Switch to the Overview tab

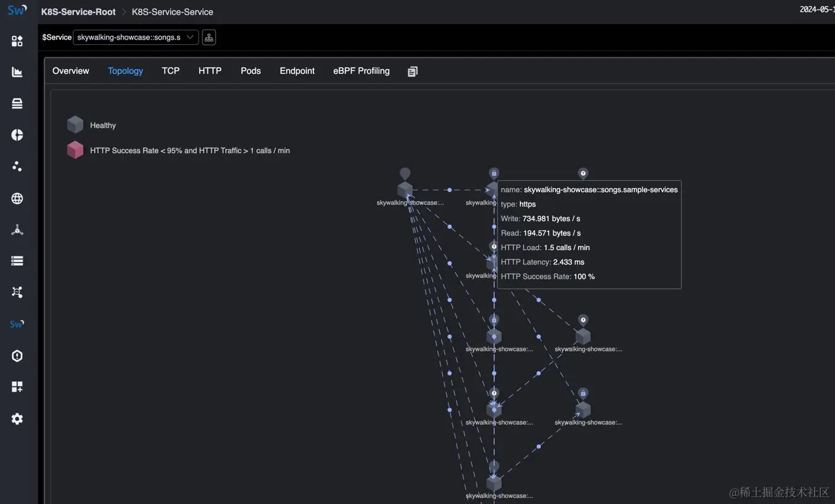pyautogui.click(x=70, y=71)
